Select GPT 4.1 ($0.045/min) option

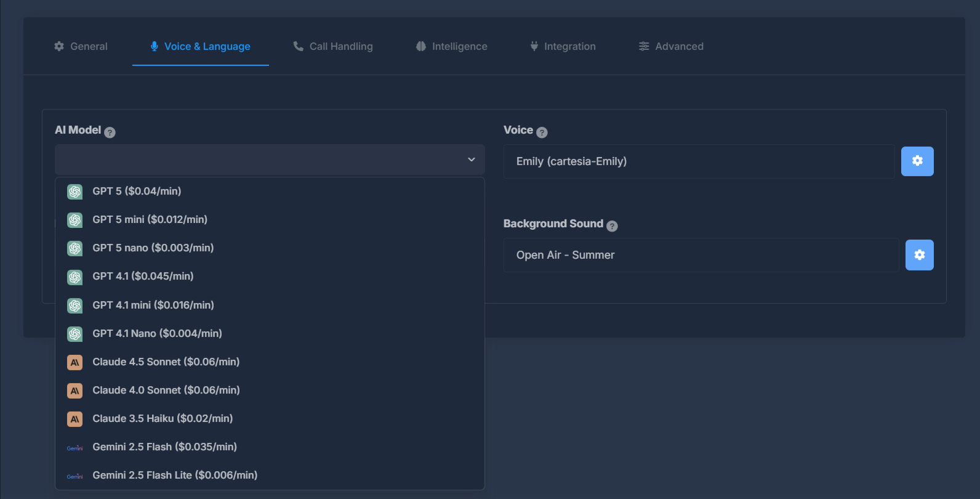tap(270, 277)
